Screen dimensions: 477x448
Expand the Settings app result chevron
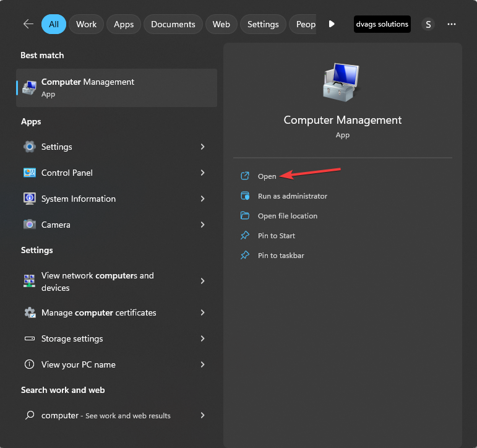coord(202,147)
